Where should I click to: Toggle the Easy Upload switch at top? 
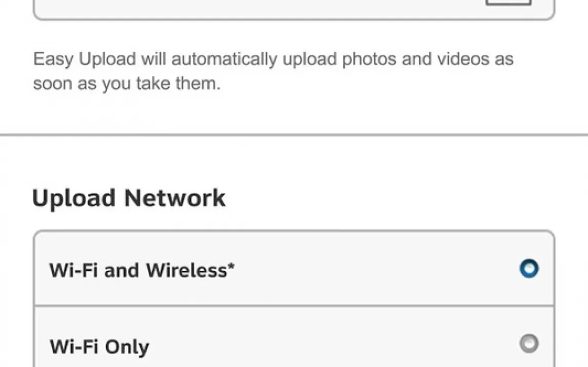tap(508, 2)
